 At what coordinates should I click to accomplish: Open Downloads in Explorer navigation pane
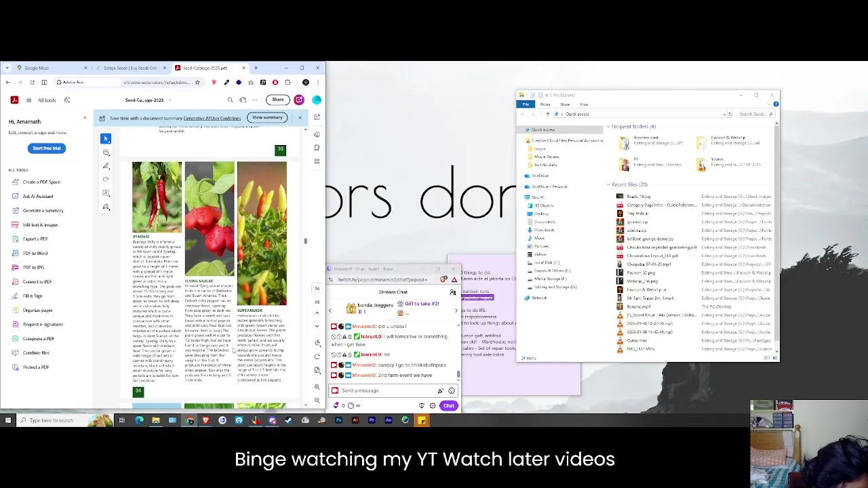(x=544, y=230)
